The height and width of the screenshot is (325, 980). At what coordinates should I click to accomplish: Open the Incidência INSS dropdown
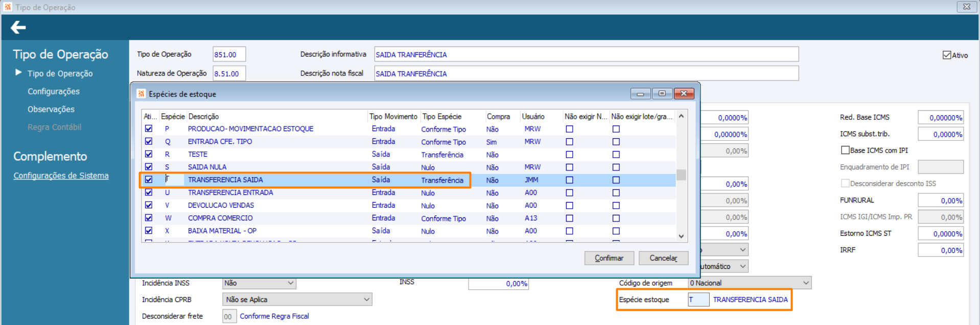pyautogui.click(x=259, y=283)
